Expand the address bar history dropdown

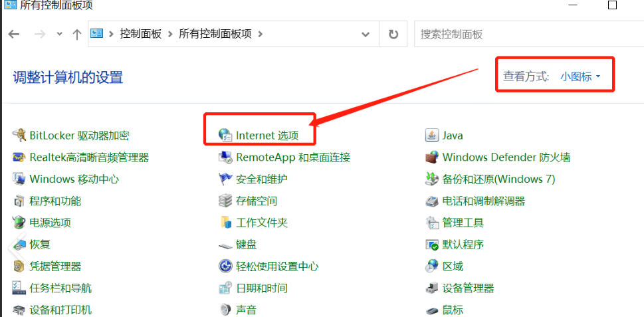365,34
